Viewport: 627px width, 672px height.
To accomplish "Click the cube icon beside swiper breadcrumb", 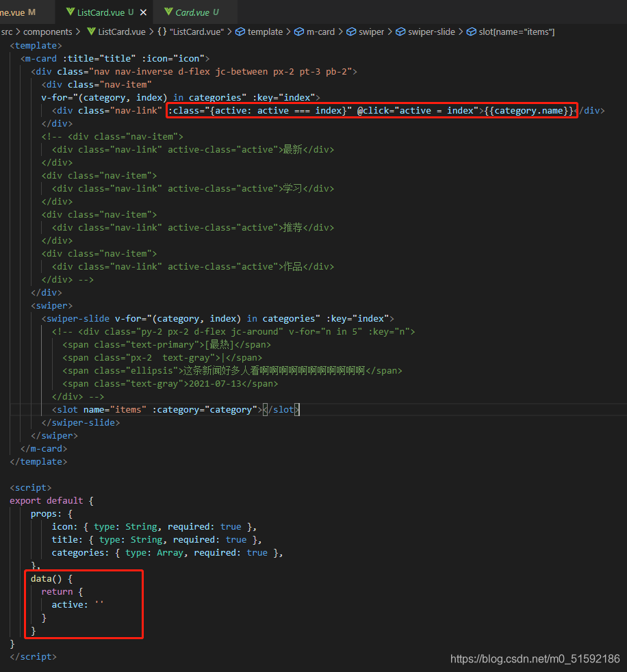I will (x=351, y=31).
